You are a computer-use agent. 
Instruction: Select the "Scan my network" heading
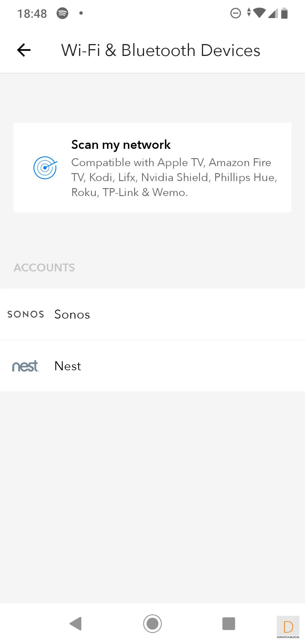pos(121,145)
